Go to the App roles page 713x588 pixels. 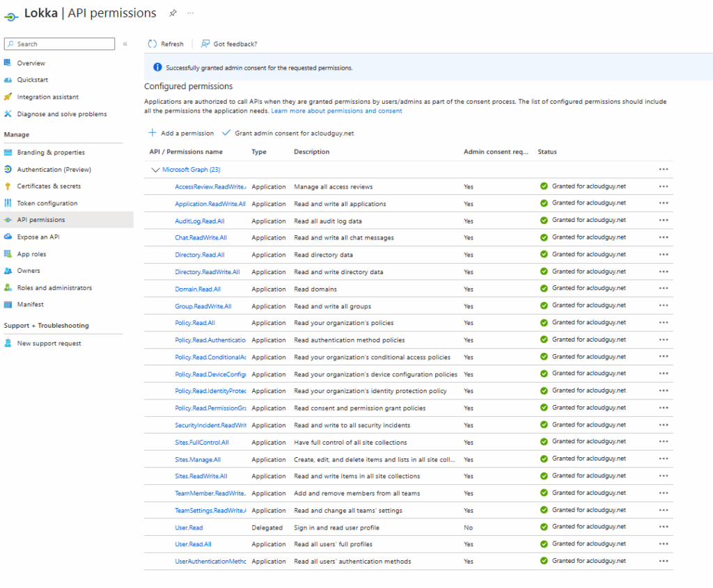[x=31, y=254]
